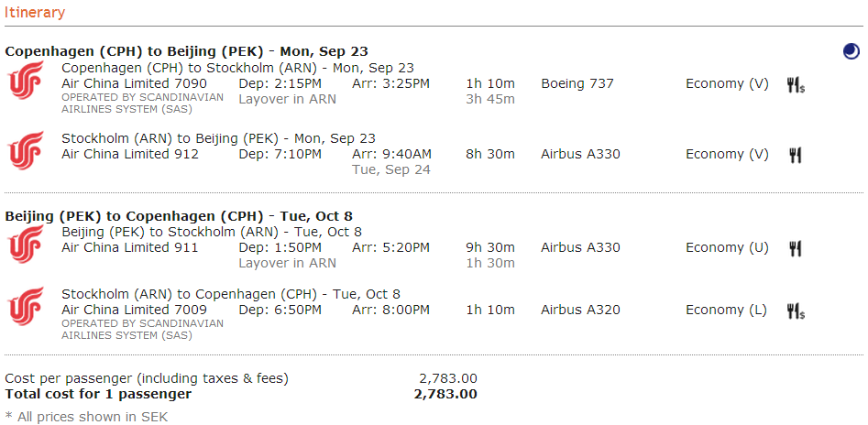Click total cost 2,783.00 in bold
868x425 pixels.
click(x=445, y=394)
